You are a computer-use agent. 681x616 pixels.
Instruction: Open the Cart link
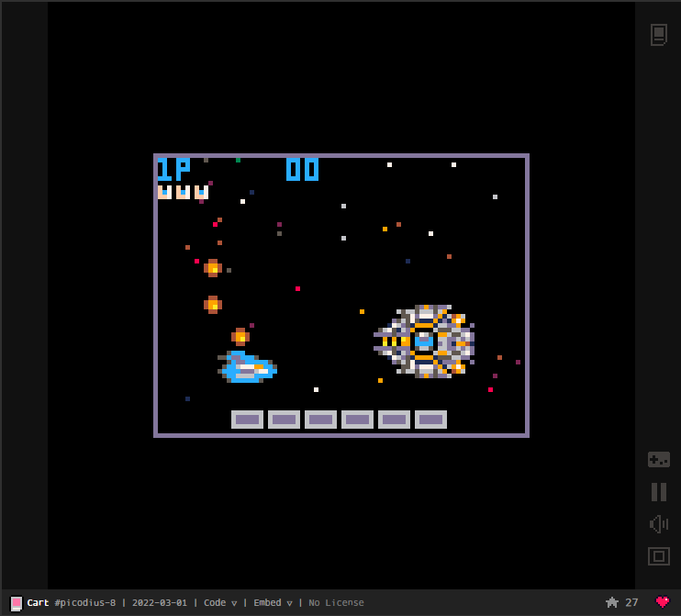(x=38, y=602)
